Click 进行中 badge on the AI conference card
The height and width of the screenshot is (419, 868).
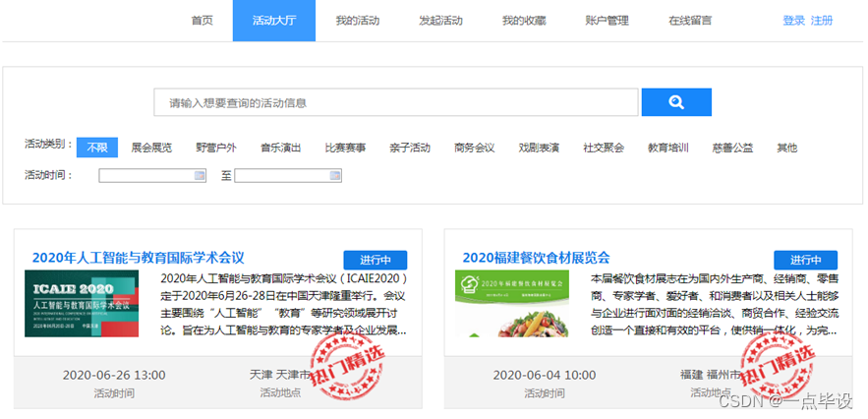click(x=376, y=260)
